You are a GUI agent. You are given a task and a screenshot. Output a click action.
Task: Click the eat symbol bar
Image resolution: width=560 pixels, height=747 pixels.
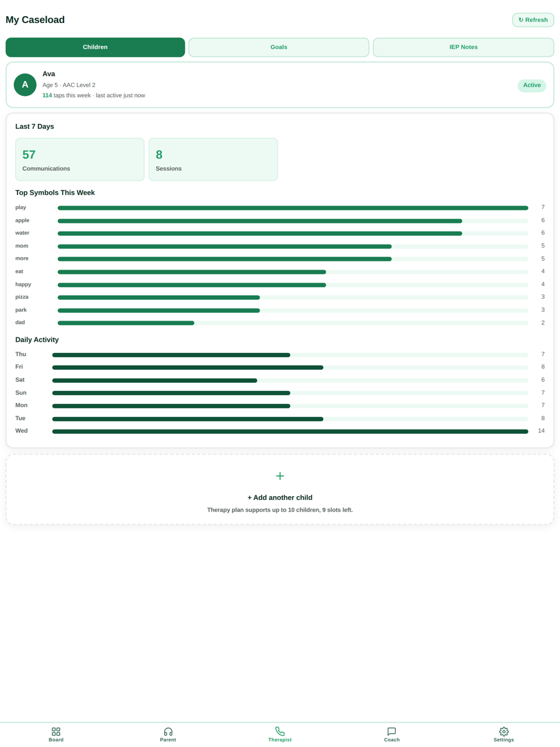coord(293,272)
